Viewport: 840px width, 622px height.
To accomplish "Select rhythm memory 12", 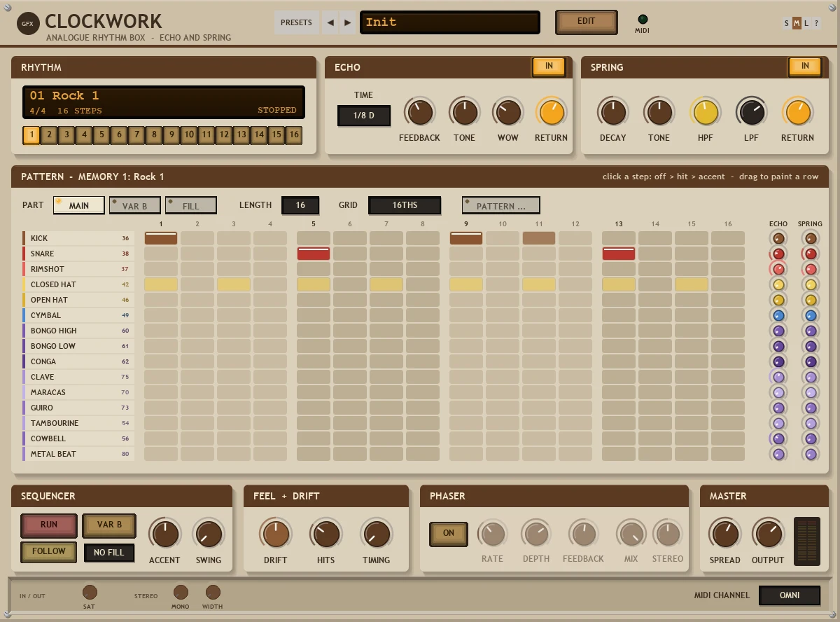I will 224,134.
